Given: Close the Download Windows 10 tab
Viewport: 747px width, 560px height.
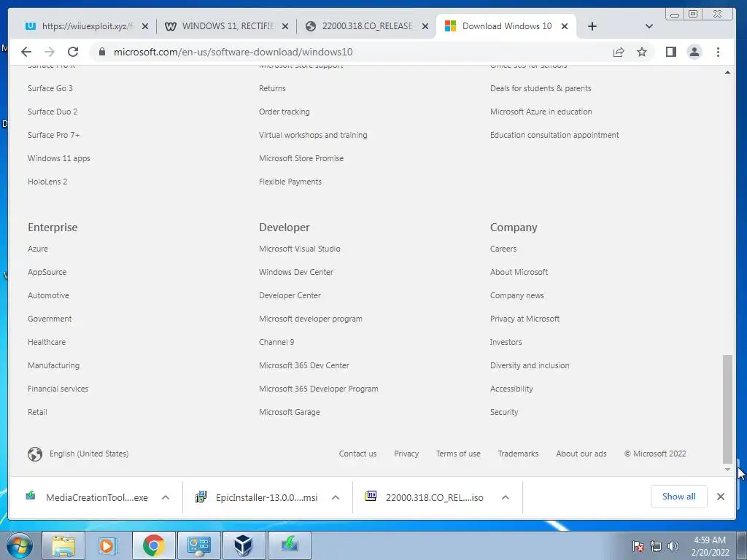Looking at the screenshot, I should (565, 26).
